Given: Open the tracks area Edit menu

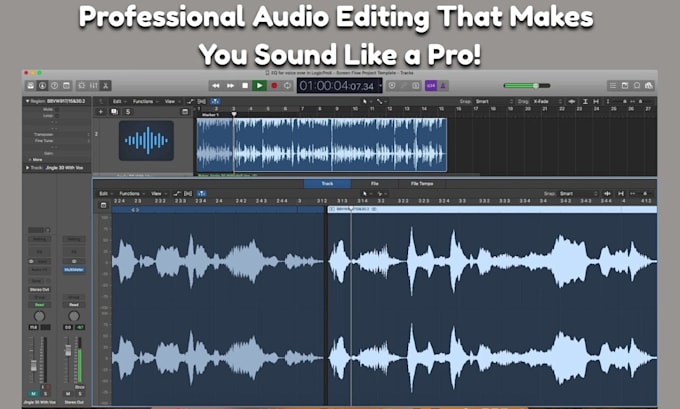Looking at the screenshot, I should click(x=118, y=101).
